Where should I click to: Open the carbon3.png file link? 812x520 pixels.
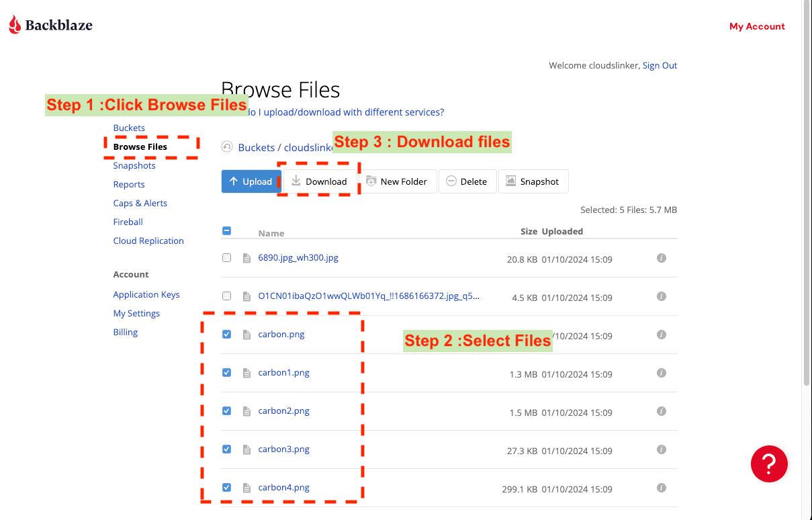coord(284,449)
